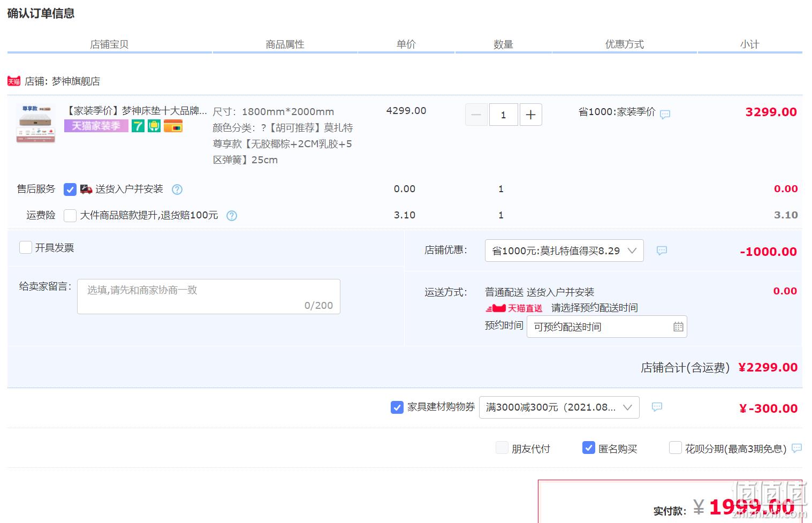Click comment icon beside 花呗分期 option
The height and width of the screenshot is (523, 812).
coord(796,449)
